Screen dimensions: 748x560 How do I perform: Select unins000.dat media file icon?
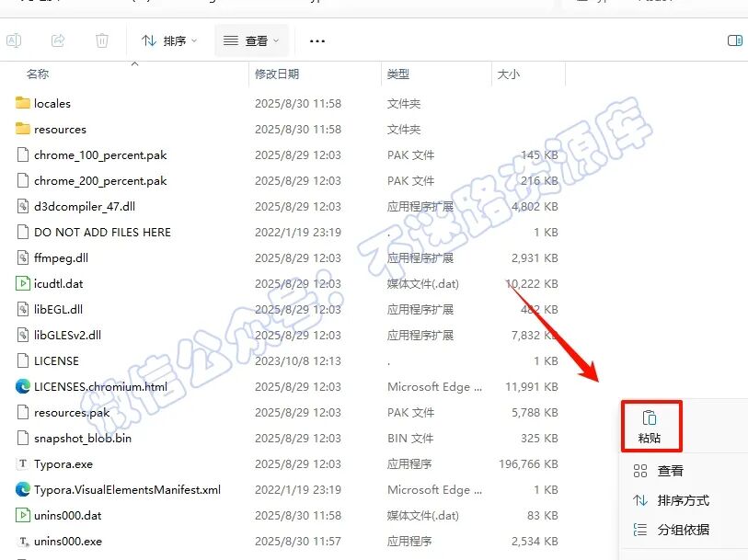(x=22, y=515)
